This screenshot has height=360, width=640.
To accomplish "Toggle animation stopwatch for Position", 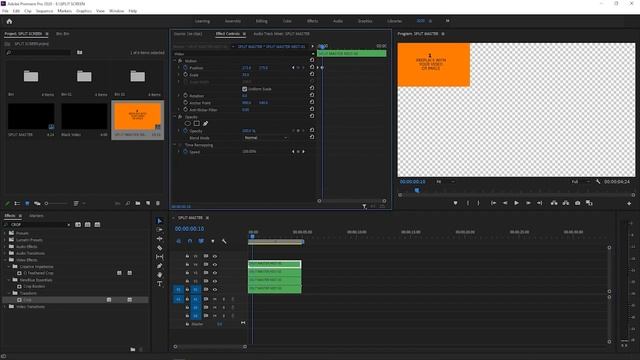I will (185, 68).
